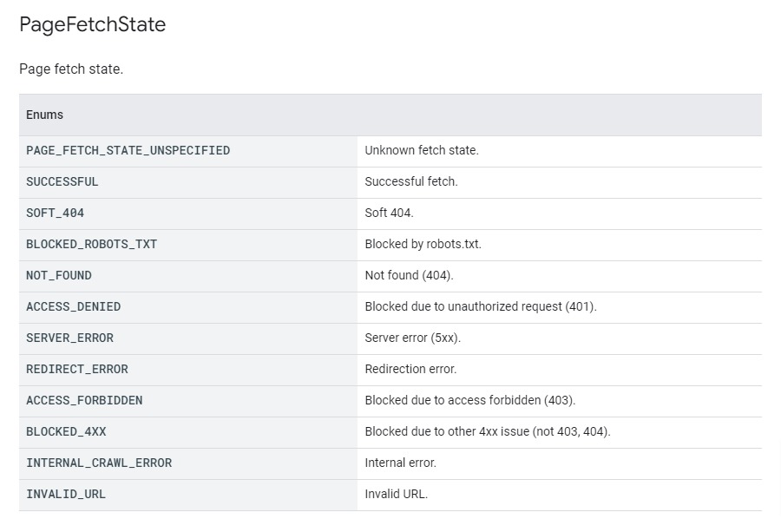Click the BLOCKED_4XX enum name
Viewport: 781px width, 532px height.
point(66,432)
